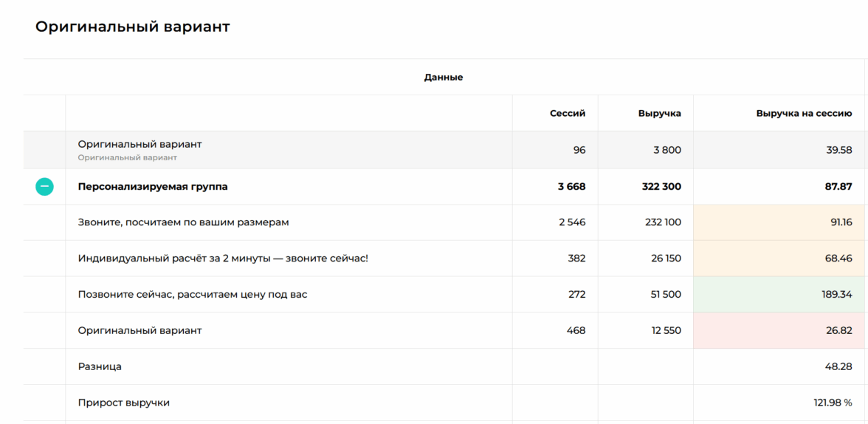Click the Данные table header

pyautogui.click(x=443, y=78)
